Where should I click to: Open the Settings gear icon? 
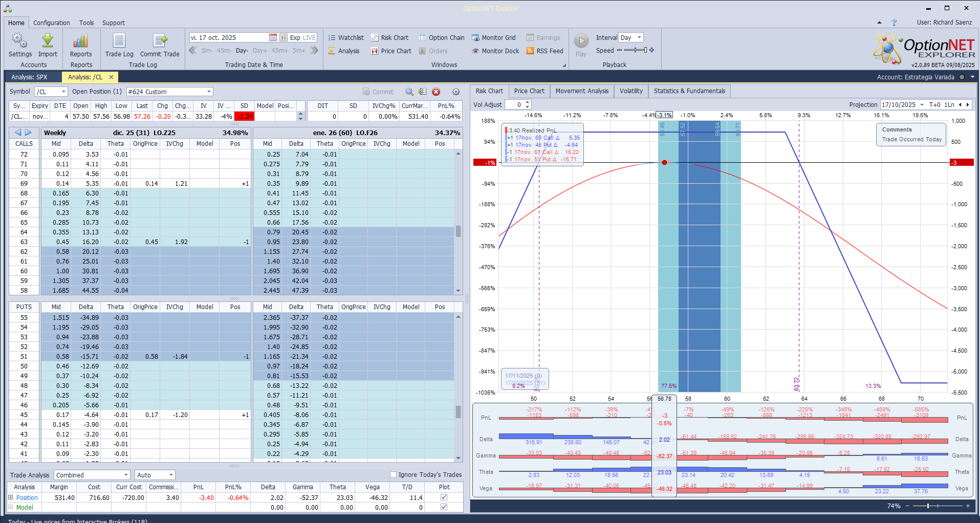[20, 41]
